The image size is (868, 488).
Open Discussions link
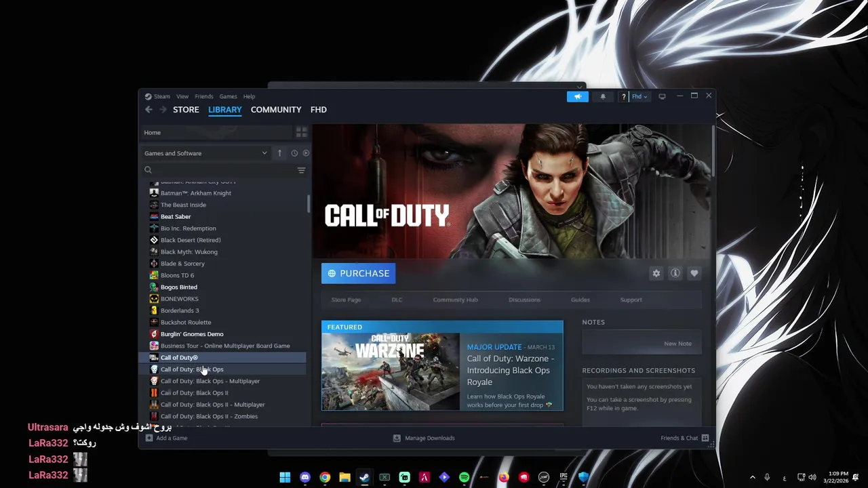click(524, 300)
